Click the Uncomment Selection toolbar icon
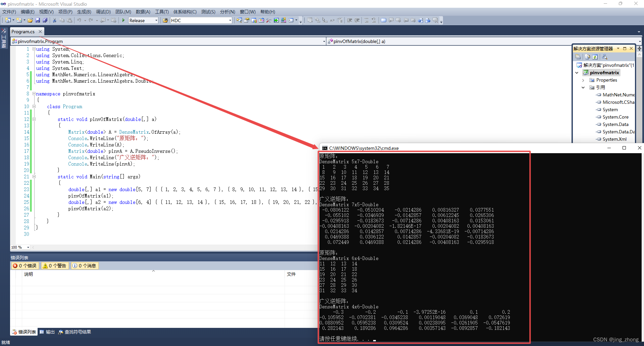 tap(374, 20)
